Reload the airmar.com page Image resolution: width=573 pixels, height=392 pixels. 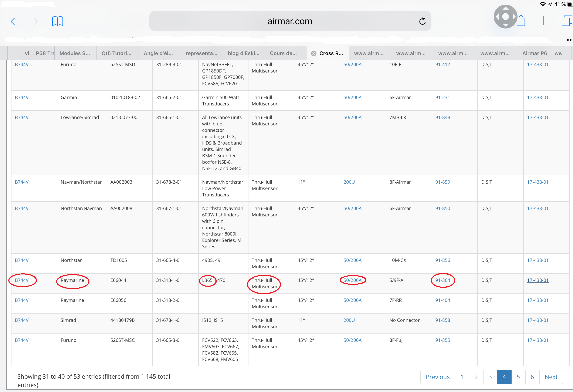(x=422, y=21)
